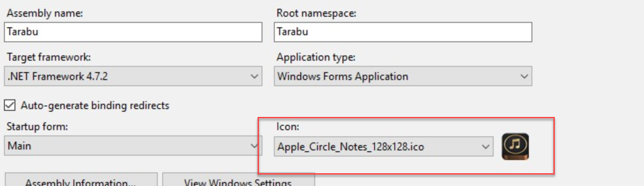Click the Apple_Circle_Notes_128x128.ico file name
644x186 pixels.
pyautogui.click(x=350, y=147)
